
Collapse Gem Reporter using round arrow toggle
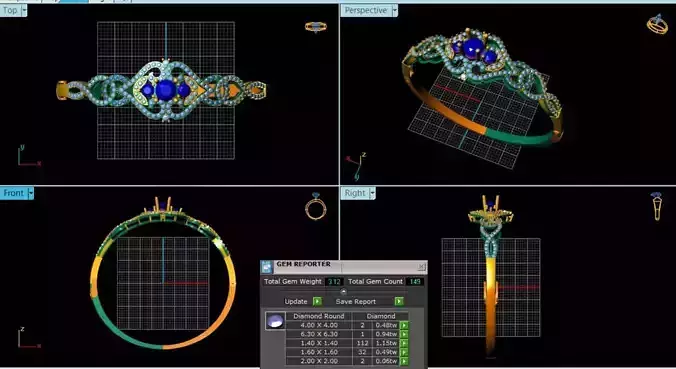[344, 291]
